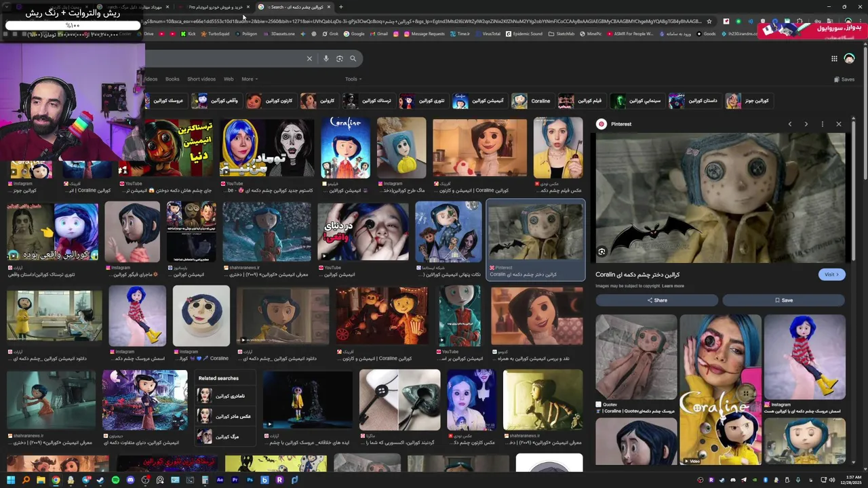Visit the Pinterest source page
Image resolution: width=868 pixels, height=488 pixels.
click(x=831, y=274)
